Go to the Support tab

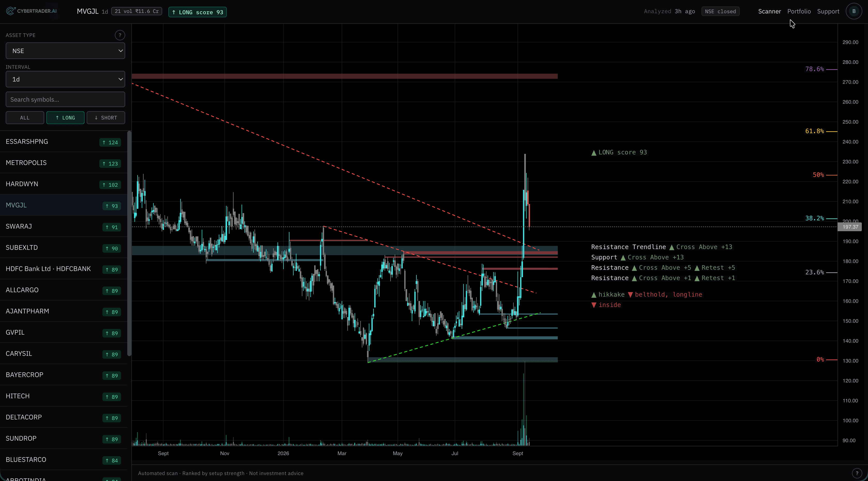[x=828, y=11]
